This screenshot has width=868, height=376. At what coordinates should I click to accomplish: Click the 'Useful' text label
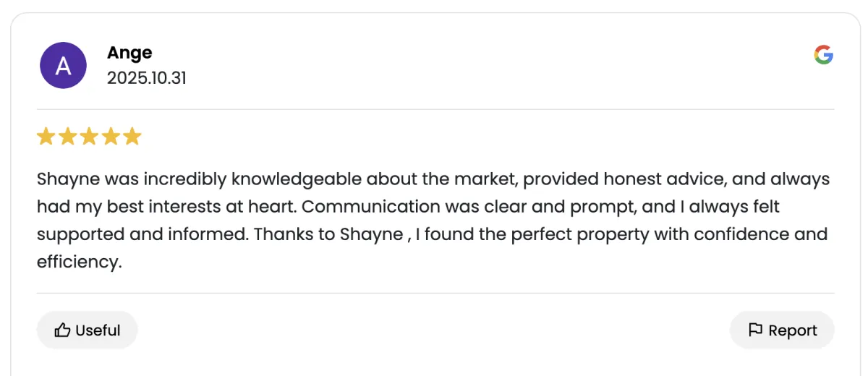click(98, 330)
